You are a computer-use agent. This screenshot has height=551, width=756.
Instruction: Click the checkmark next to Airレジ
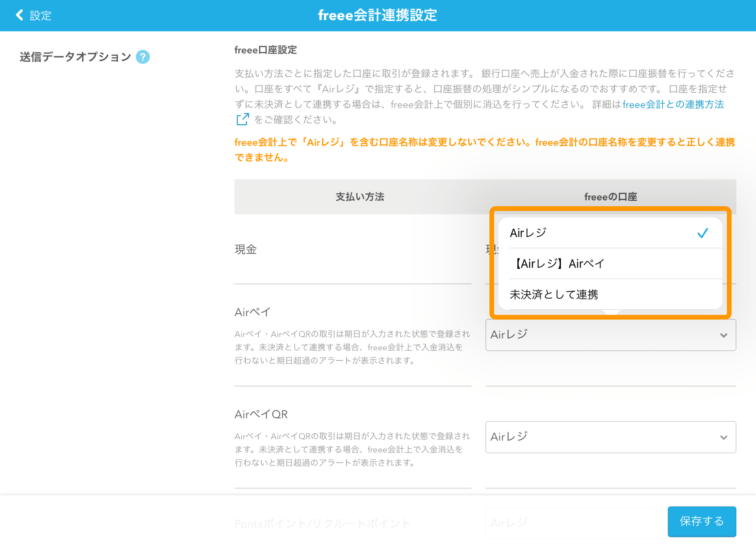(x=702, y=233)
